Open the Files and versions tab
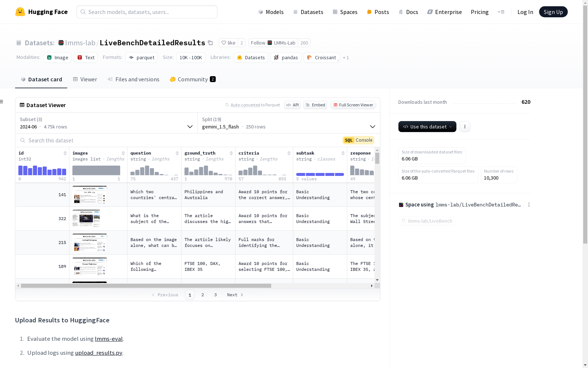The height and width of the screenshot is (368, 588). (133, 79)
